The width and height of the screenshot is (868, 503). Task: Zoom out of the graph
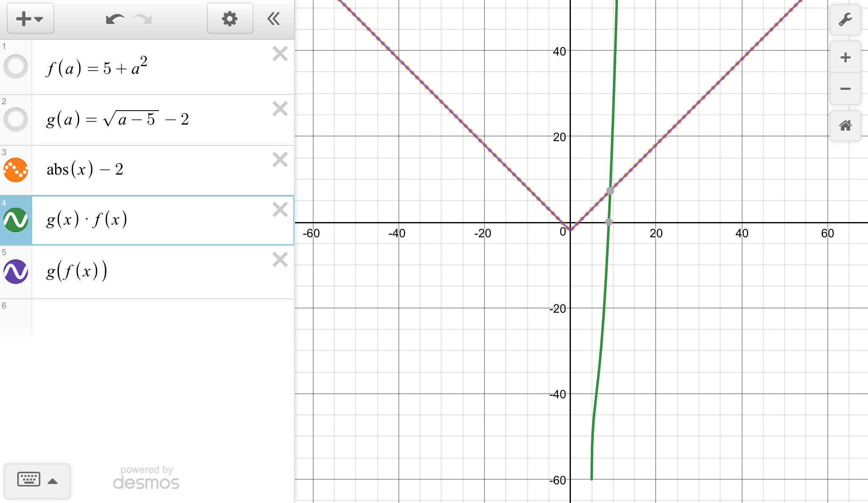[845, 89]
